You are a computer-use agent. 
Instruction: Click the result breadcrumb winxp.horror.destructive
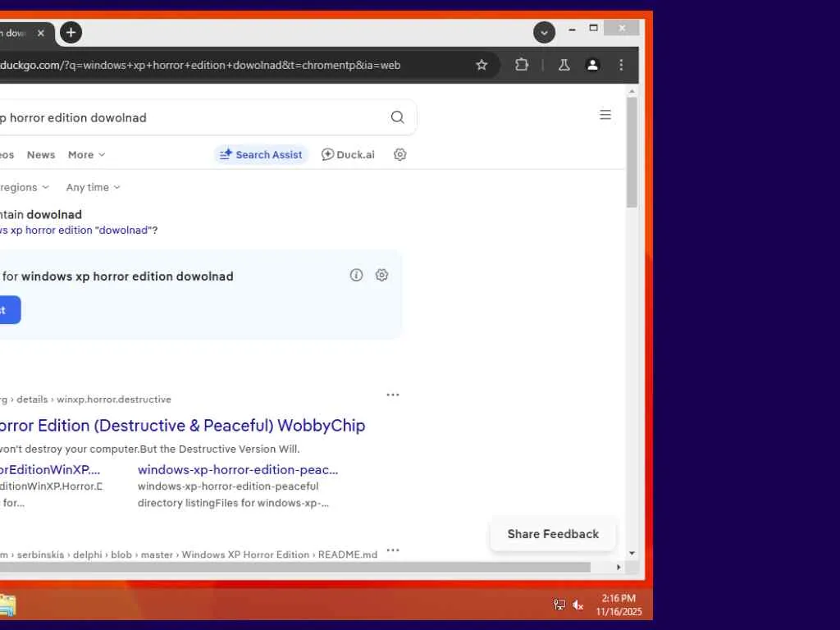point(113,399)
